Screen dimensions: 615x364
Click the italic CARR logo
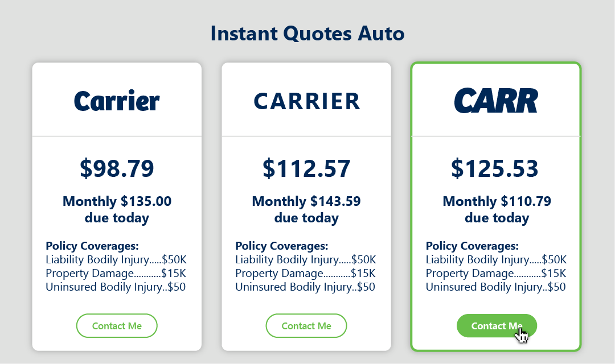pos(496,101)
